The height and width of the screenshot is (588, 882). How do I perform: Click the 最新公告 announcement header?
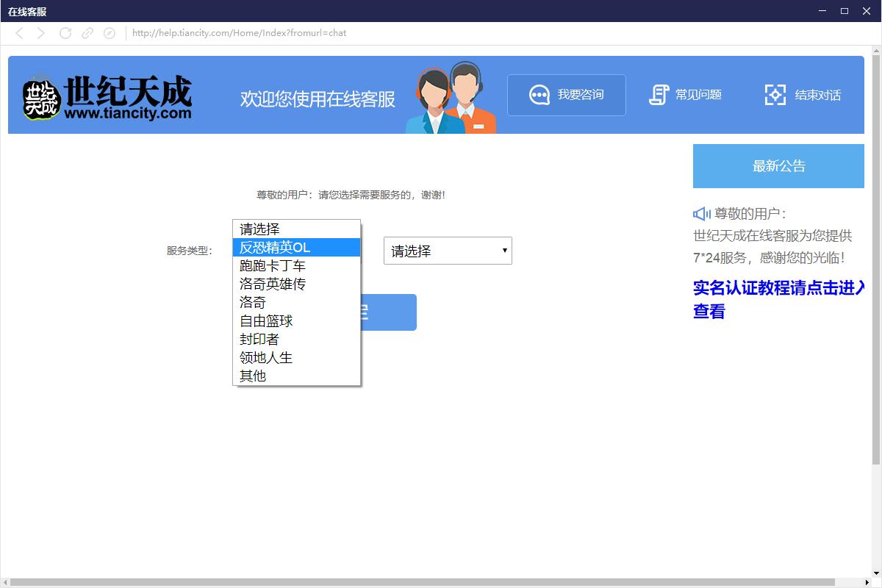click(778, 166)
